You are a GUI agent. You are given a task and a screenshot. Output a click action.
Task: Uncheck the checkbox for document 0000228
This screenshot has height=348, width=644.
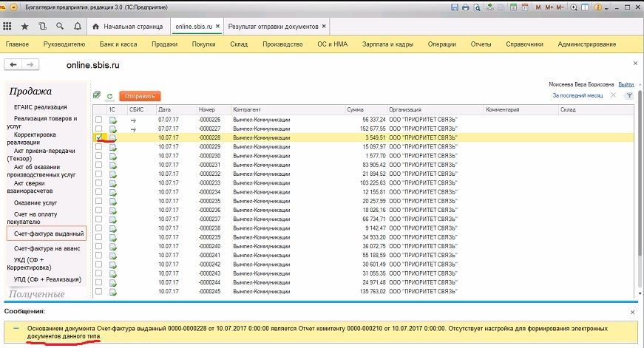pyautogui.click(x=98, y=137)
